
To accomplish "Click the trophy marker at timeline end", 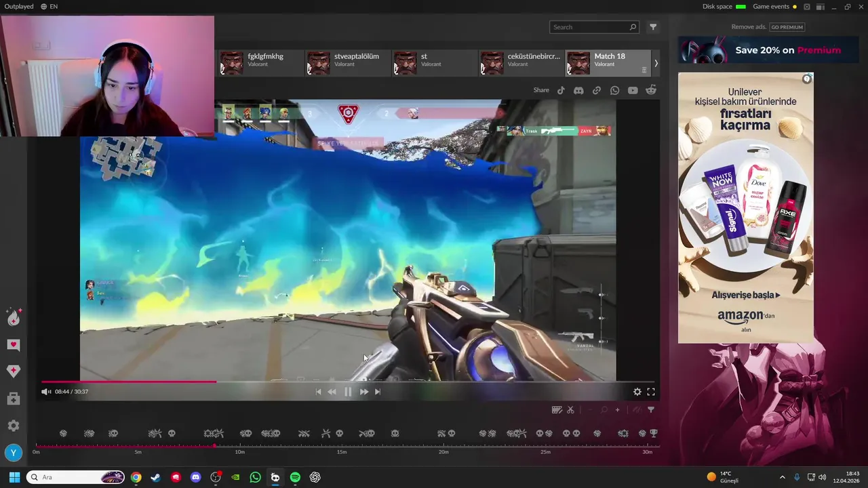I will tap(654, 433).
